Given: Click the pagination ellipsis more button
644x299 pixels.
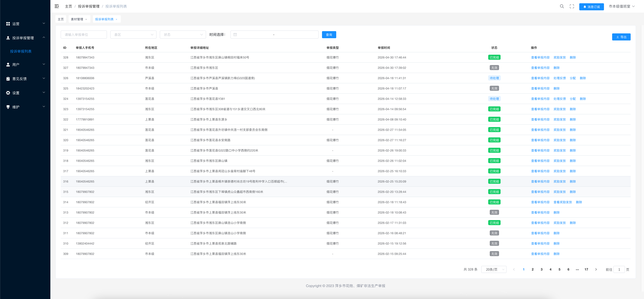Looking at the screenshot, I should [x=577, y=270].
